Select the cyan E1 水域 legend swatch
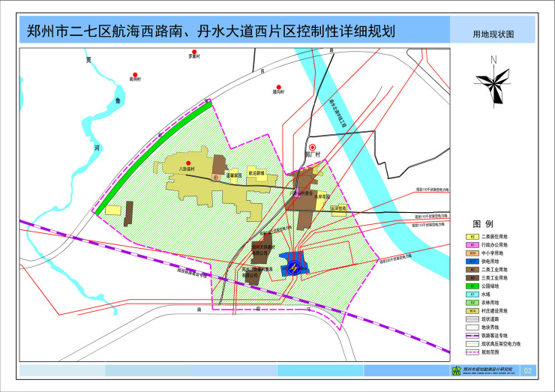555x392 pixels. coord(472,295)
